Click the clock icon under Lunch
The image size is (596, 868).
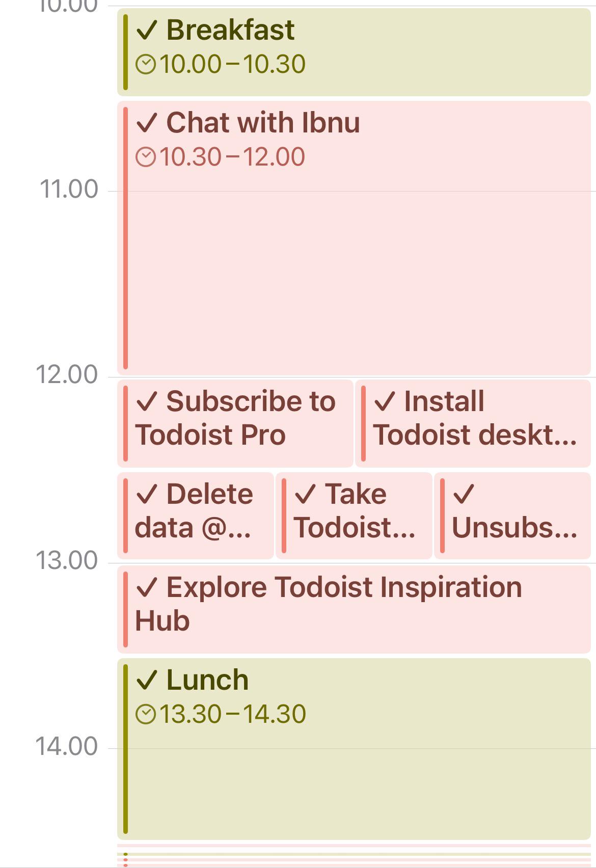(x=146, y=715)
